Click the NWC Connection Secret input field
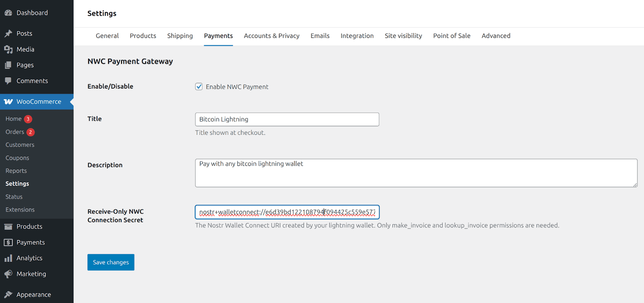Screen dimensions: 644x303 point(287,212)
